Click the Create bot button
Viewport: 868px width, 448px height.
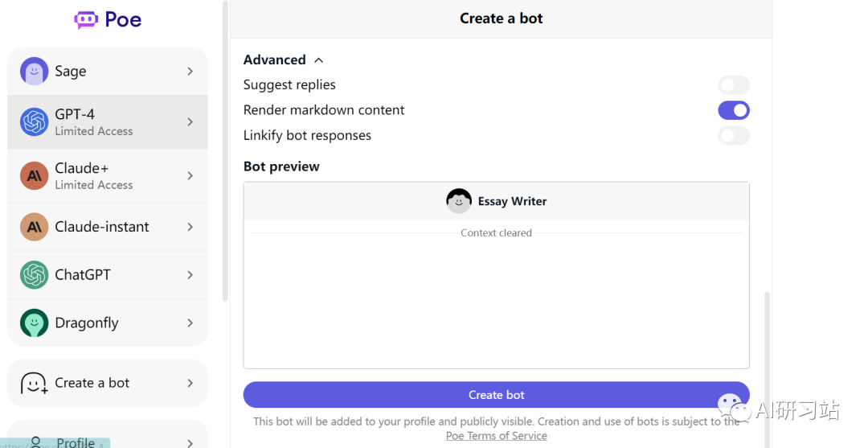[496, 395]
